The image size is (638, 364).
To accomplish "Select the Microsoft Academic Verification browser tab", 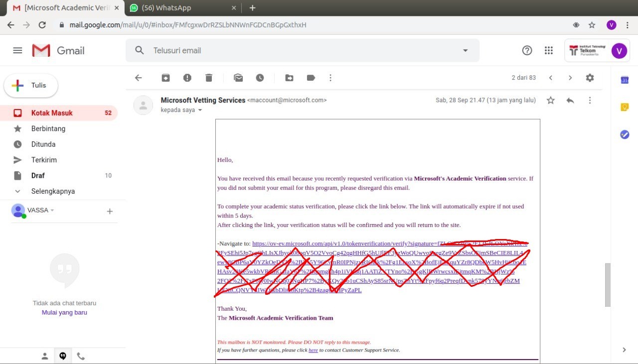I will [66, 8].
